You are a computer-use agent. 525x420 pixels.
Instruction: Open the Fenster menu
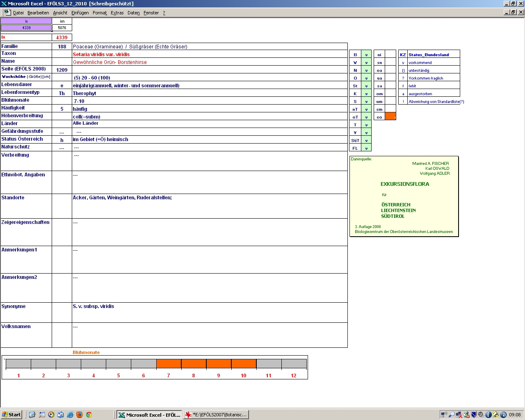(151, 13)
